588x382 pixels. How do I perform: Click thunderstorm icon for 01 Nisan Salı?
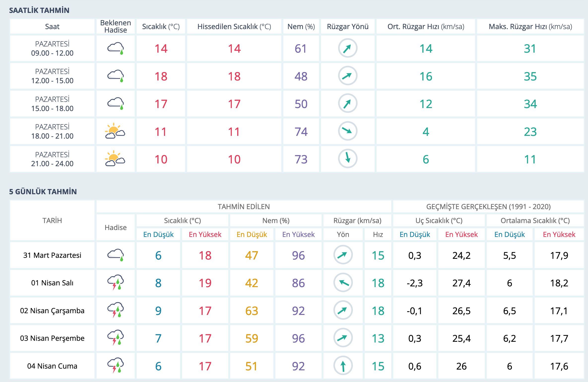(x=115, y=282)
